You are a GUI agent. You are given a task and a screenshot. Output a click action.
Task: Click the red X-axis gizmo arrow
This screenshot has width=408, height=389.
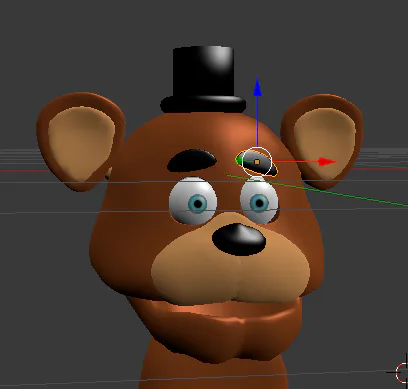[326, 162]
